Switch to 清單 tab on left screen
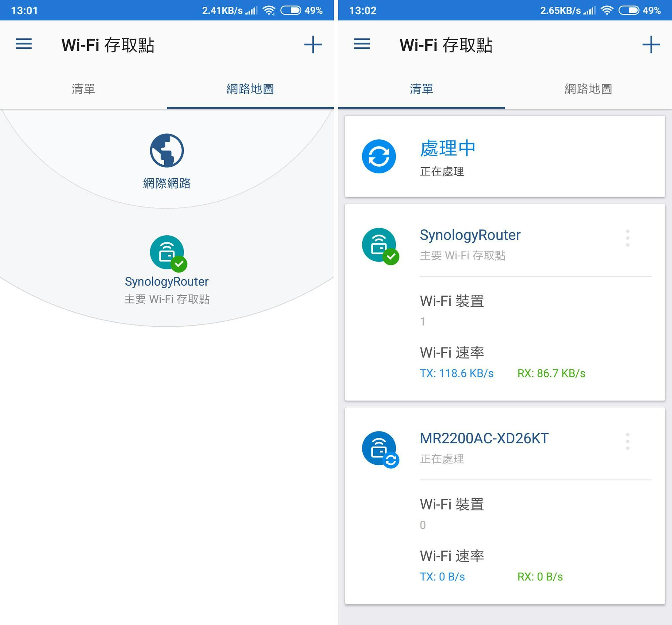 click(x=83, y=89)
